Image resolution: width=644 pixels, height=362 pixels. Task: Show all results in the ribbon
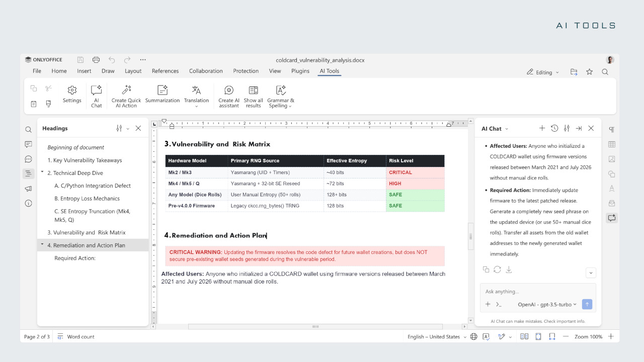(253, 96)
